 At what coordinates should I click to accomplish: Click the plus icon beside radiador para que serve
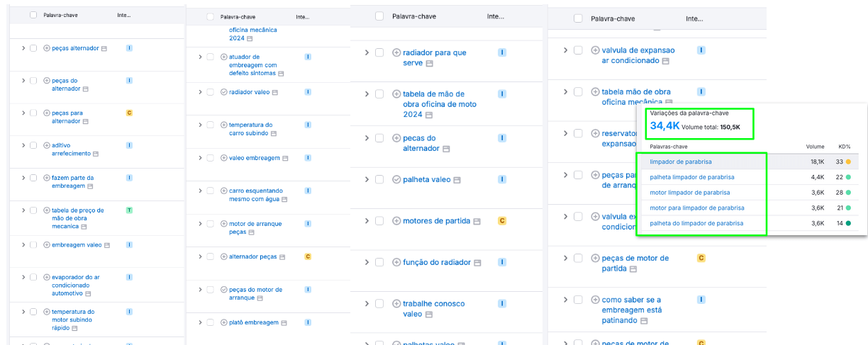(396, 52)
